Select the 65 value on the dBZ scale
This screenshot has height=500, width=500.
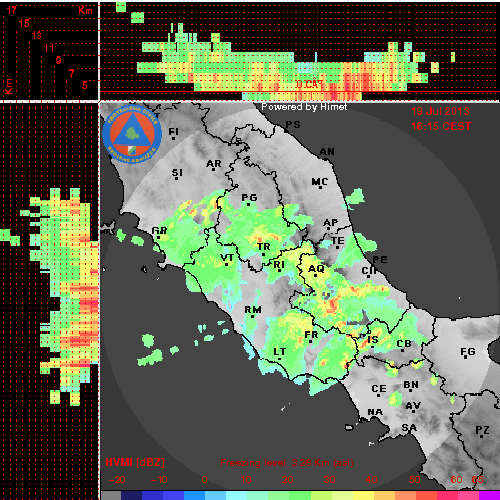click(x=477, y=480)
